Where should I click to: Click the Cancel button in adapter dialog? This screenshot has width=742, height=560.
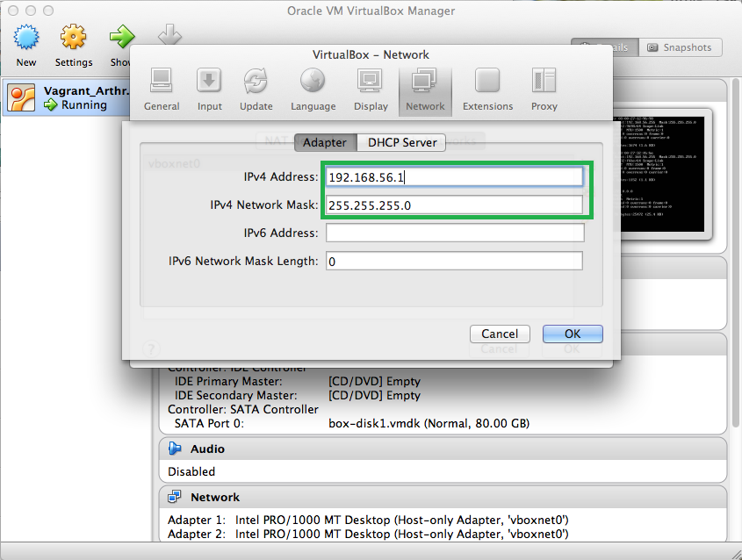tap(500, 334)
